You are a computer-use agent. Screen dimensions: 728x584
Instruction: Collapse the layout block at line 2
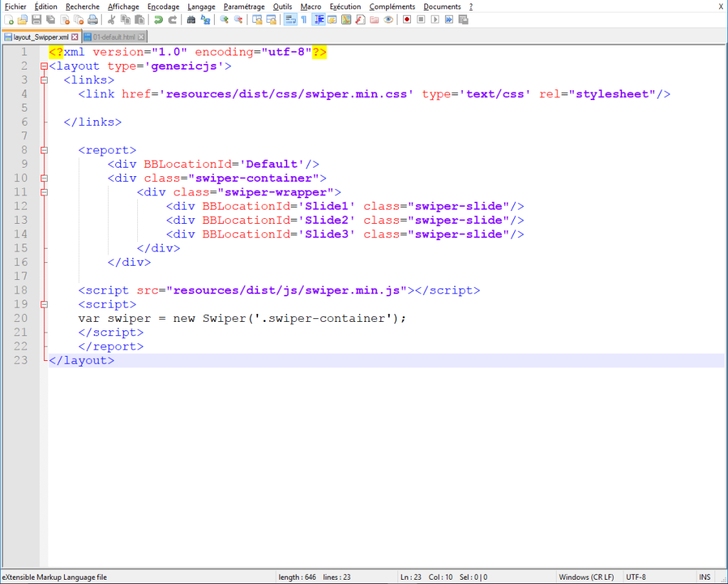(44, 66)
